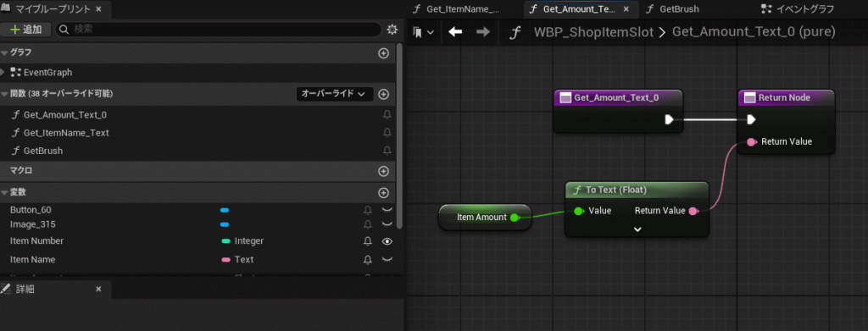Toggle Item Name visibility eye
Image resolution: width=868 pixels, height=331 pixels.
click(387, 259)
